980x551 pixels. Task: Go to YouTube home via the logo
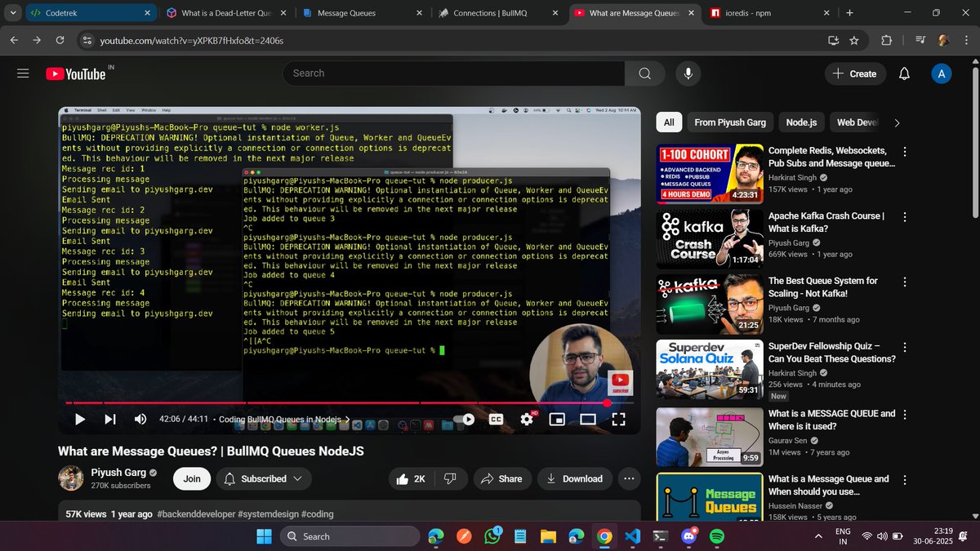tap(77, 73)
